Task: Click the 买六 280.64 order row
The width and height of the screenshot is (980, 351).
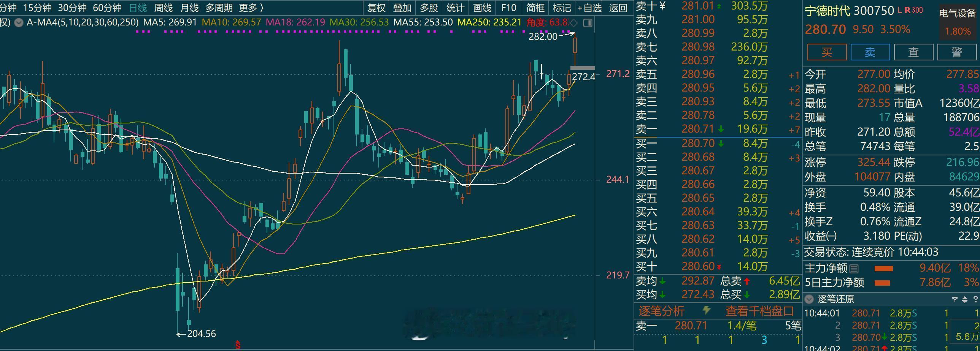Action: point(718,212)
